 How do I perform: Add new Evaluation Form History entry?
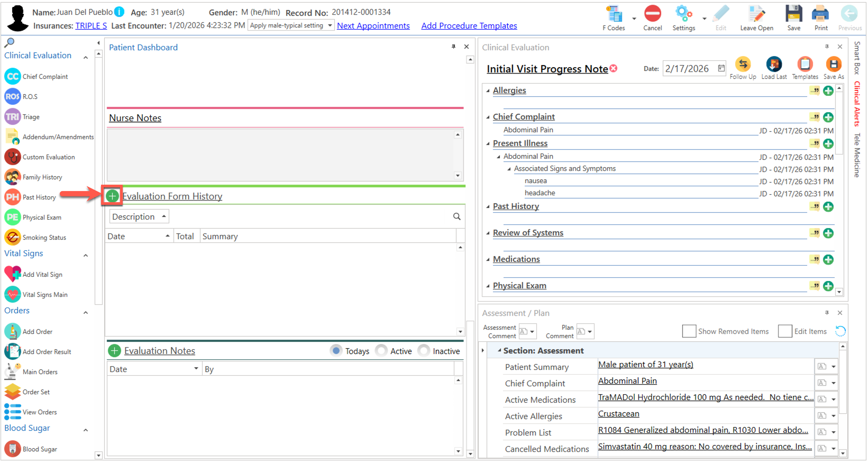coord(112,196)
